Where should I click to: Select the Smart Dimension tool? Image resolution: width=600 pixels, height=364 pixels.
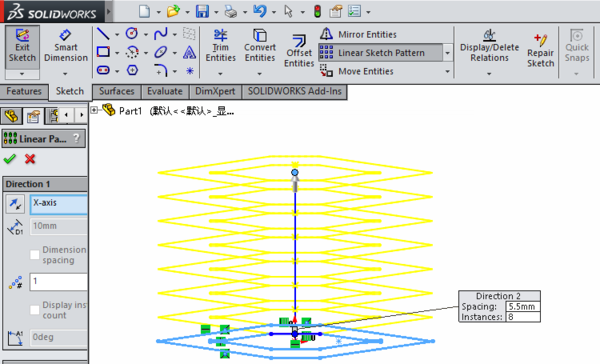click(x=66, y=47)
